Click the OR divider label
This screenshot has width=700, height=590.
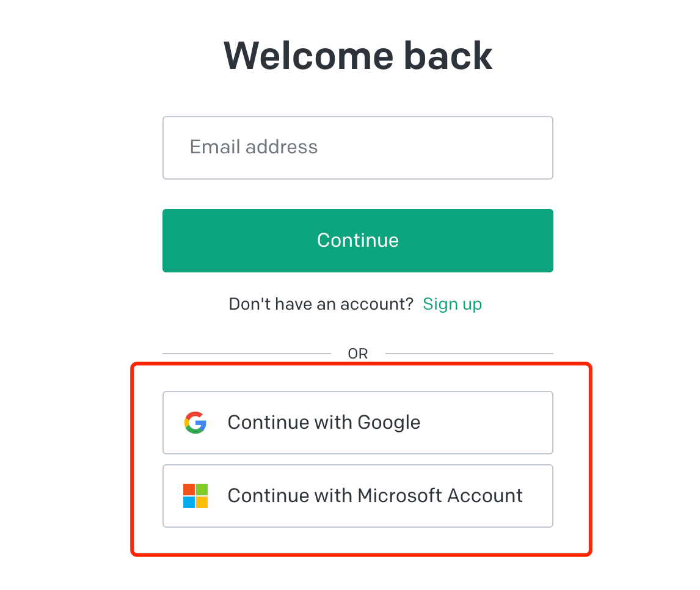click(358, 354)
